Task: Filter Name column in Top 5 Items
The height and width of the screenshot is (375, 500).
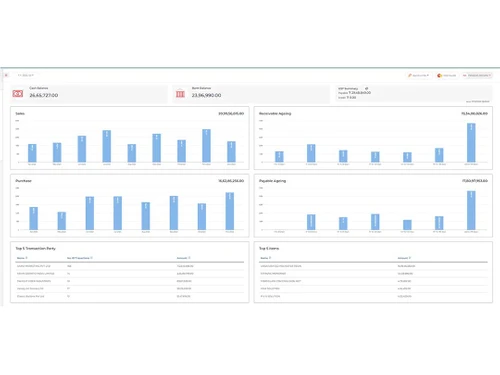Action: point(270,258)
